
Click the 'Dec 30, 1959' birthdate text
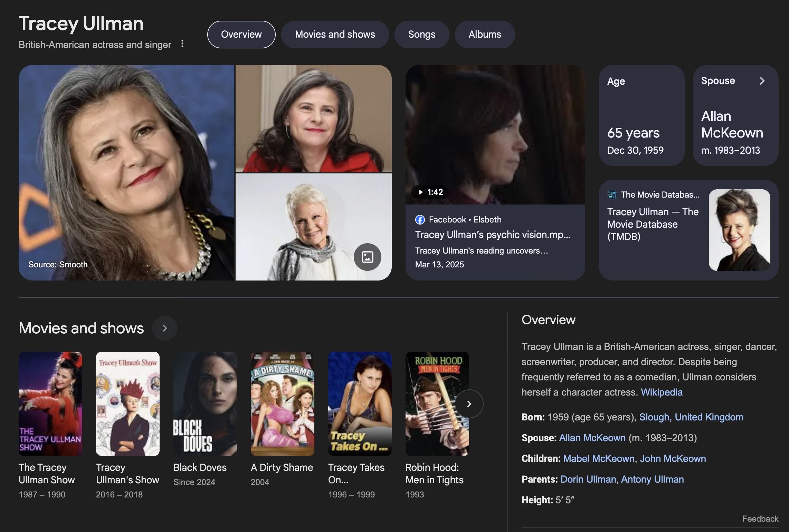click(635, 150)
